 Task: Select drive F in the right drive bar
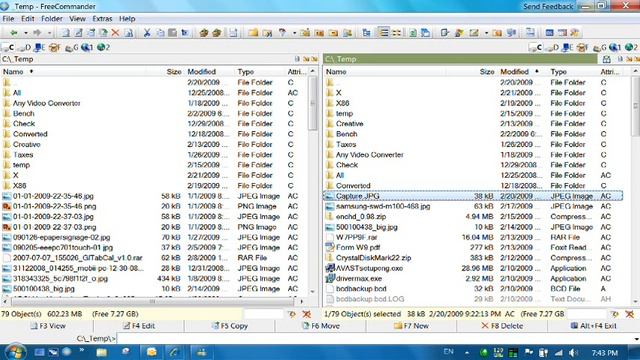582,47
